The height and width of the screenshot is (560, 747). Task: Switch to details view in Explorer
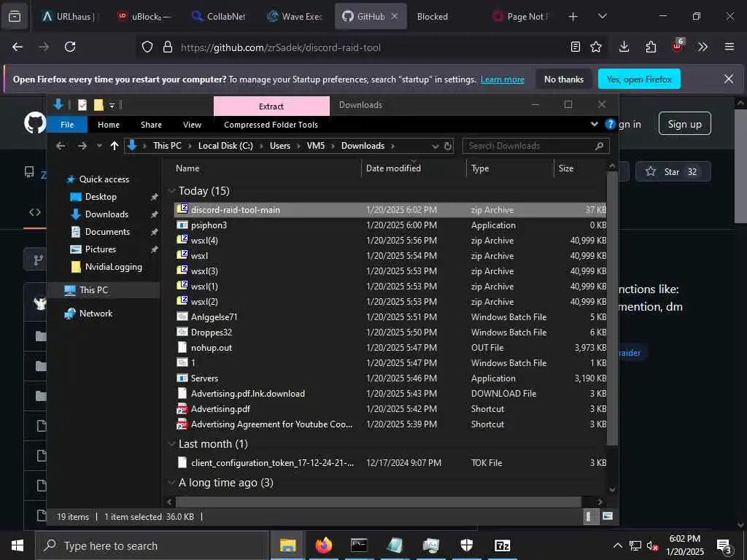click(x=589, y=516)
